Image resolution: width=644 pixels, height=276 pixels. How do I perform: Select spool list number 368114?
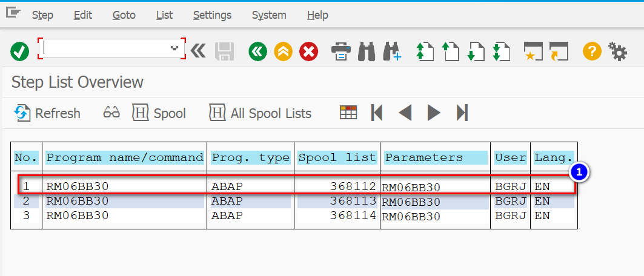tap(353, 215)
